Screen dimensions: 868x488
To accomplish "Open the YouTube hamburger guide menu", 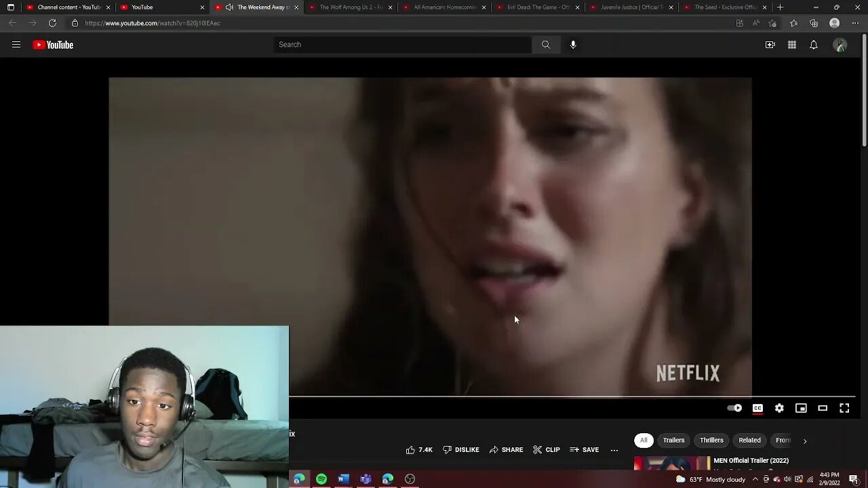I will point(16,45).
